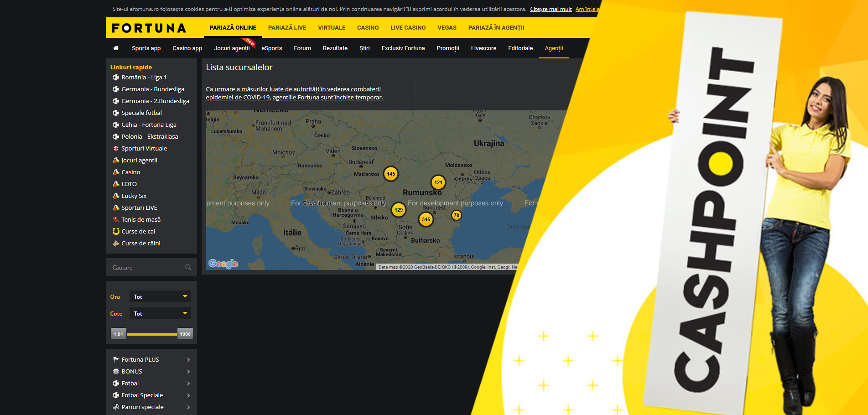Click the search magnifier icon
The width and height of the screenshot is (868, 415).
tap(188, 267)
